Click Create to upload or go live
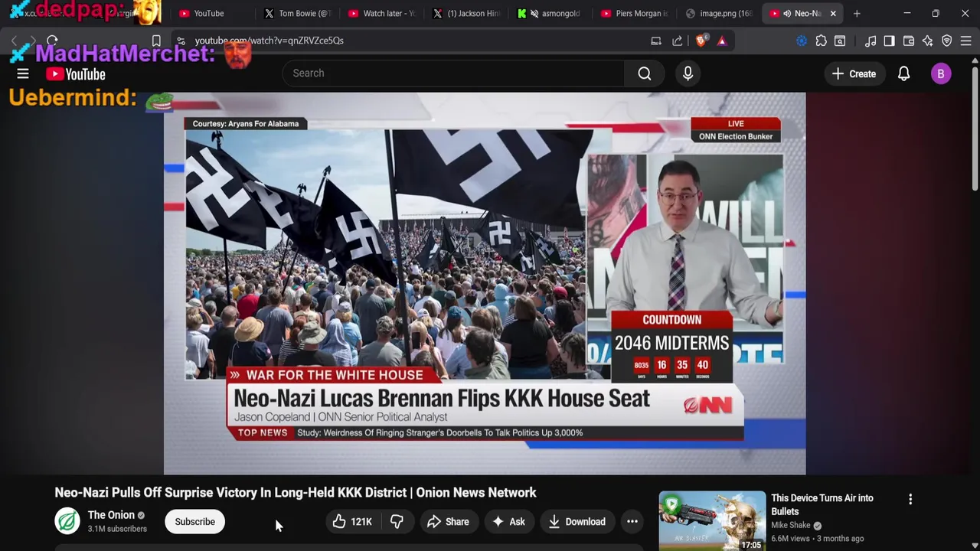Image resolution: width=980 pixels, height=551 pixels. [854, 73]
